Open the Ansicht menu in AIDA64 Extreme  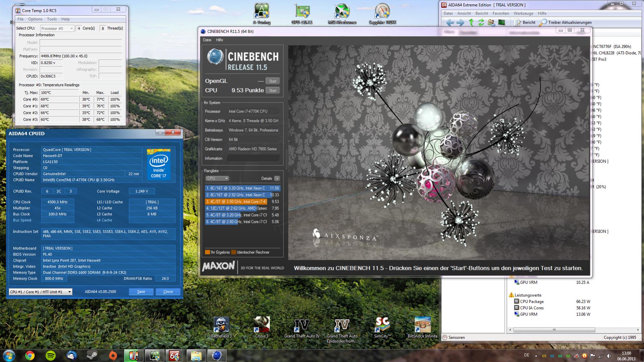(x=464, y=13)
